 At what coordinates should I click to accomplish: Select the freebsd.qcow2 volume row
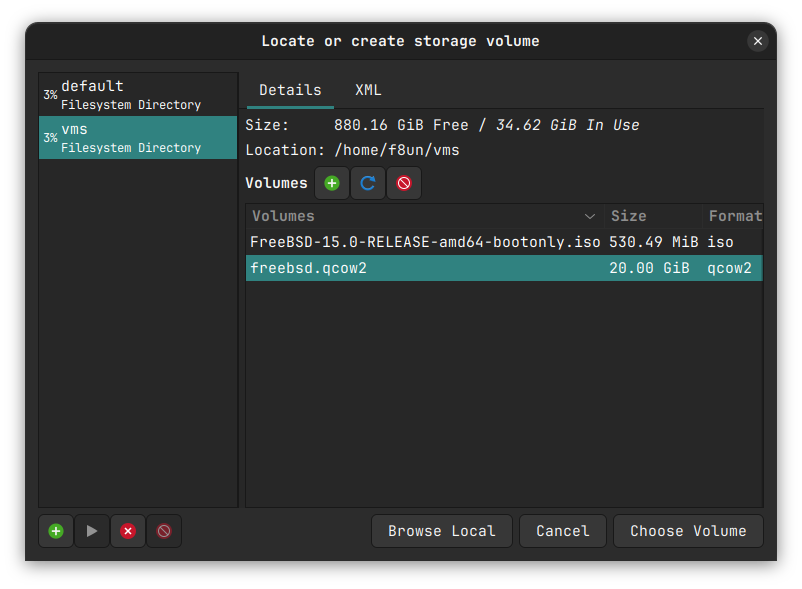click(425, 268)
